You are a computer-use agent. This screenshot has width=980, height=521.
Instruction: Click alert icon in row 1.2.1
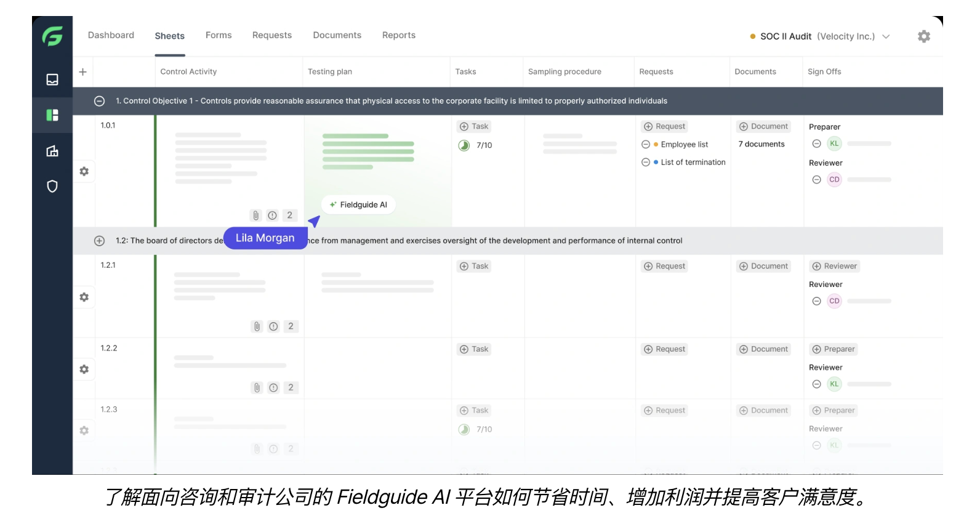click(x=273, y=326)
